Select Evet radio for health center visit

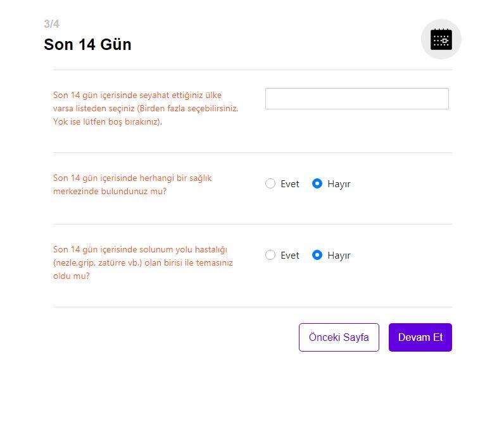coord(270,183)
